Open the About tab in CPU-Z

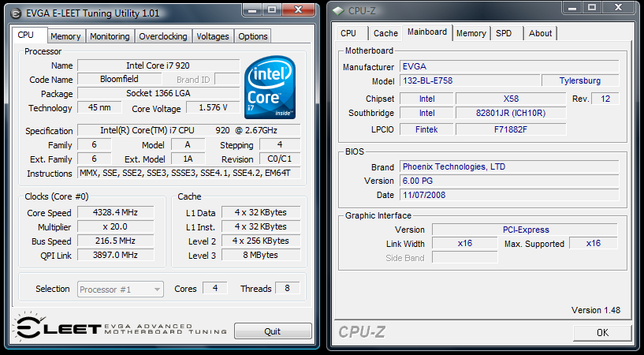(540, 33)
